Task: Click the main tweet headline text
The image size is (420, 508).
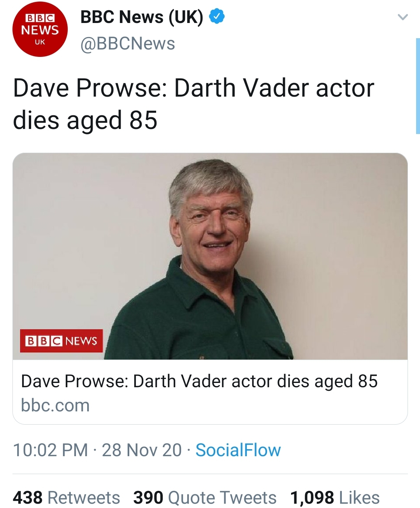Action: tap(193, 104)
